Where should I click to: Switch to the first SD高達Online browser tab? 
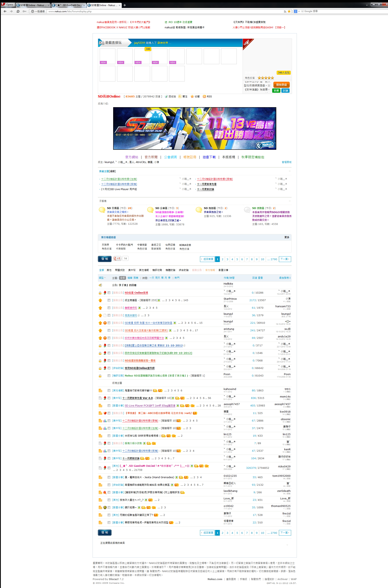pyautogui.click(x=33, y=5)
